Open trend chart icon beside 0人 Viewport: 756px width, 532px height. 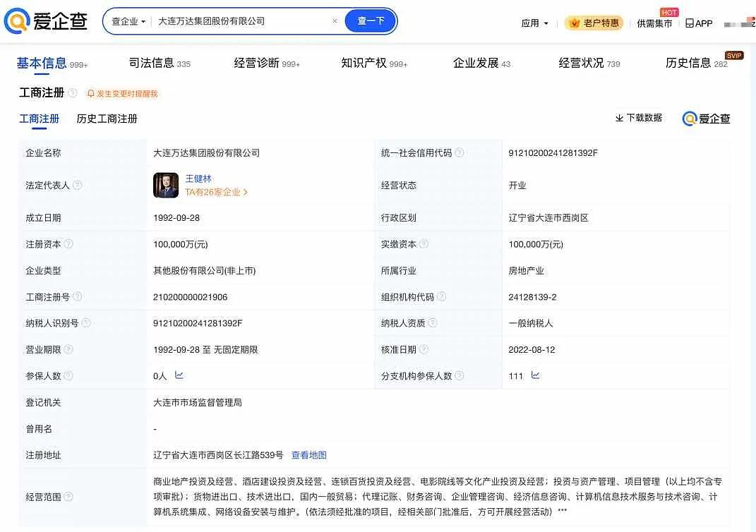[179, 375]
